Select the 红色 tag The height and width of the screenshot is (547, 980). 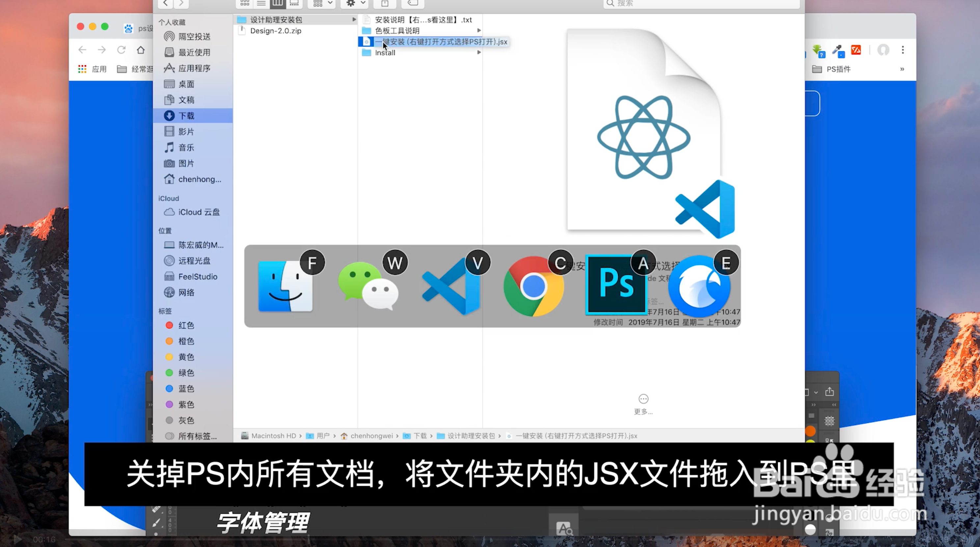pyautogui.click(x=180, y=325)
